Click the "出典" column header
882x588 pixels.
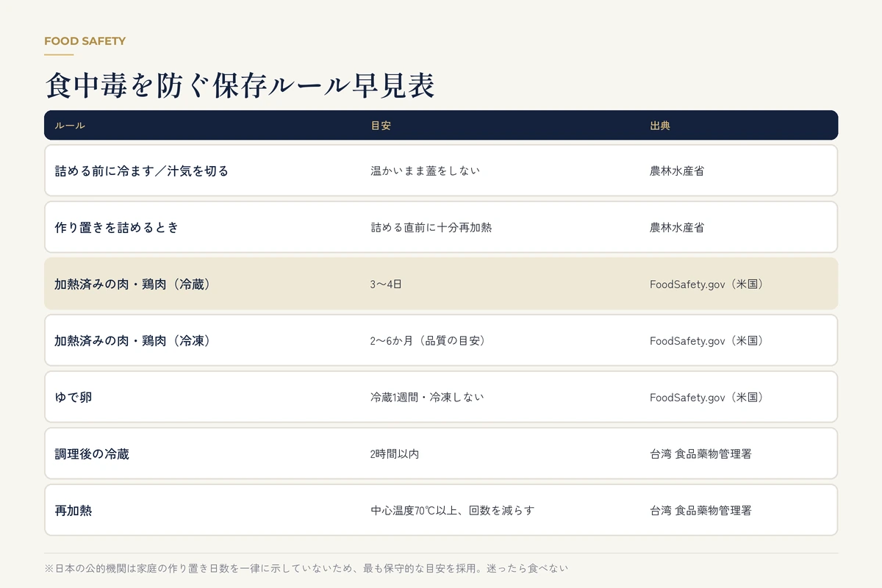[x=660, y=126]
